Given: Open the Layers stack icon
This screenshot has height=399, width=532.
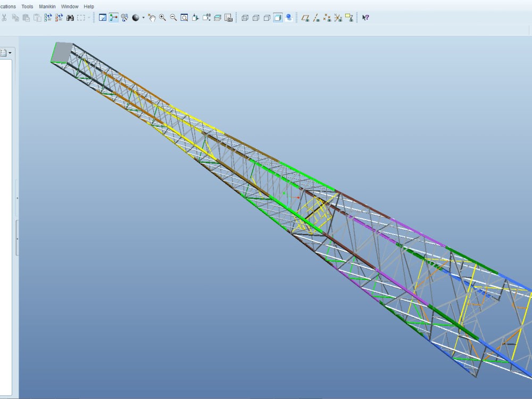Looking at the screenshot, I should point(217,18).
